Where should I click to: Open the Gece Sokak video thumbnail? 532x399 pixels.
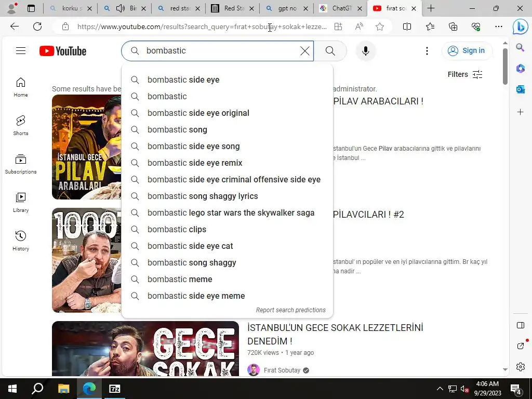(x=145, y=349)
